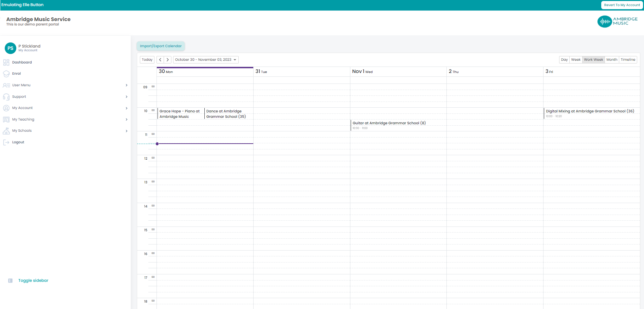Open Digital Mixing event on Friday
Screen dimensions: 644x309
pyautogui.click(x=591, y=113)
